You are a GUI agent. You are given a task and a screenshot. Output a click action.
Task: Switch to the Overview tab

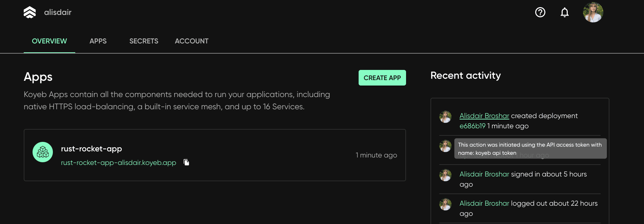pos(49,41)
